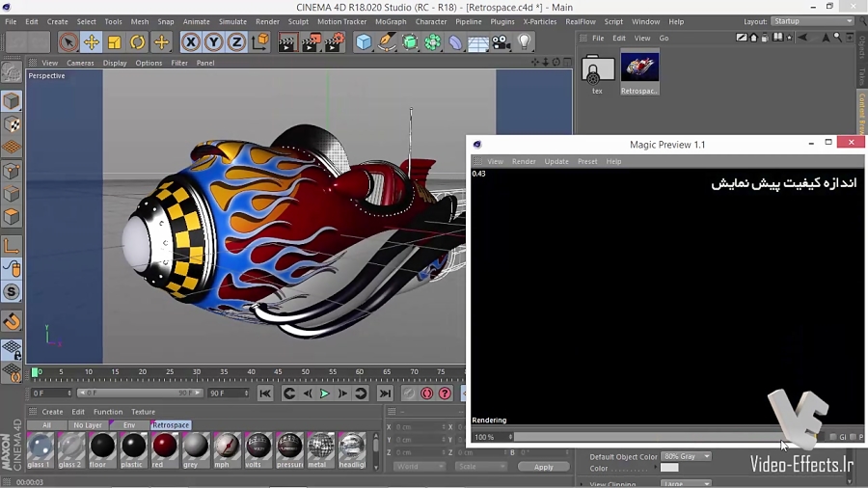This screenshot has width=868, height=488.
Task: Open the red question mark keyframe icon
Action: (445, 393)
